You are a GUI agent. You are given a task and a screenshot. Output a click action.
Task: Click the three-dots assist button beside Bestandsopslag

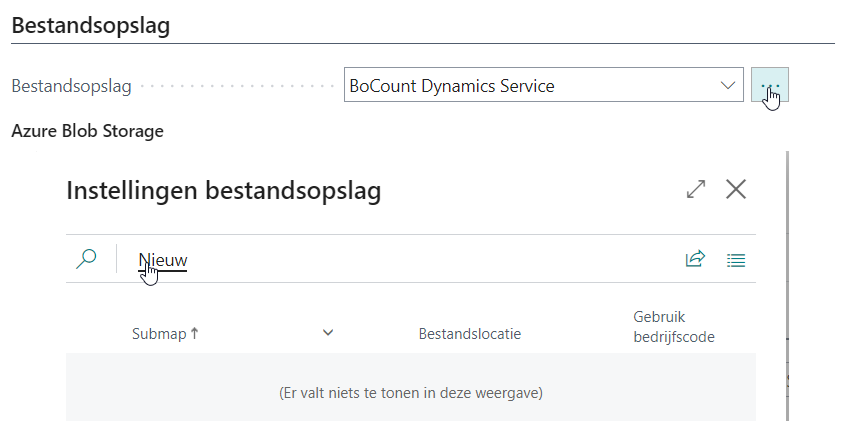pyautogui.click(x=770, y=86)
